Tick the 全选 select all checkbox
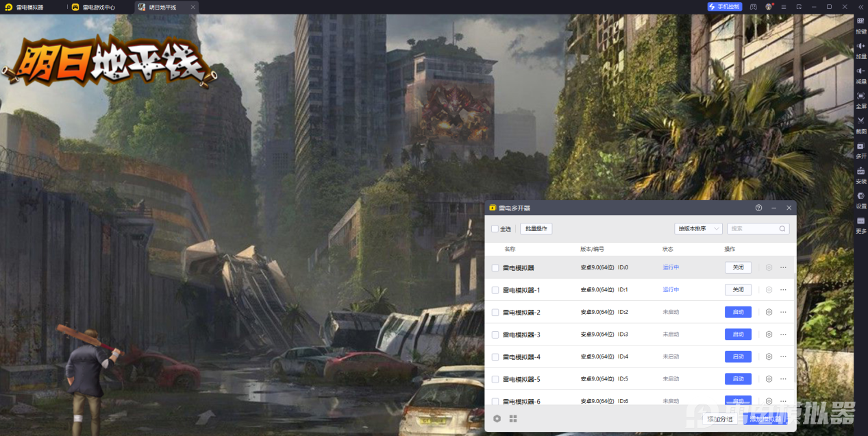 click(495, 229)
